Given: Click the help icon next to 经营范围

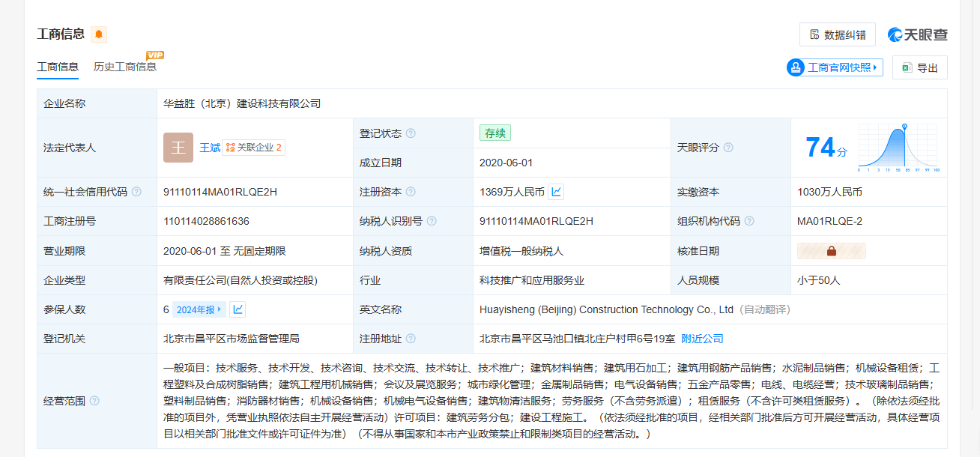Looking at the screenshot, I should (x=94, y=401).
